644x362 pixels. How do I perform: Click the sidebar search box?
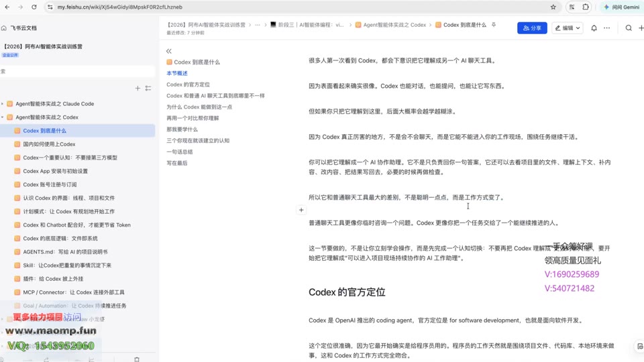pyautogui.click(x=77, y=72)
